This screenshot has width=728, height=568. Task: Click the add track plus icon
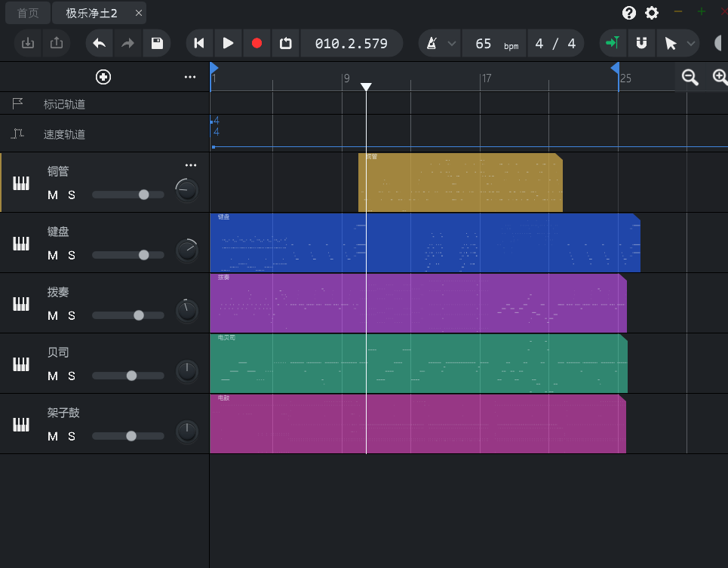coord(103,77)
